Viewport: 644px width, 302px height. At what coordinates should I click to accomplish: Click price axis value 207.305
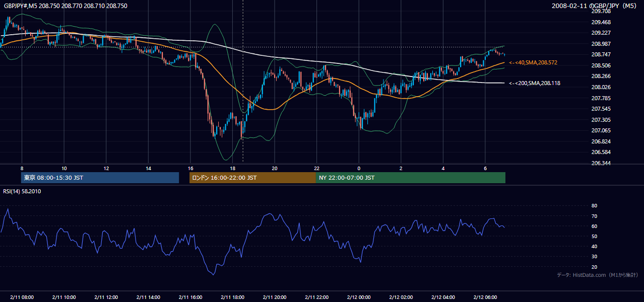click(601, 120)
